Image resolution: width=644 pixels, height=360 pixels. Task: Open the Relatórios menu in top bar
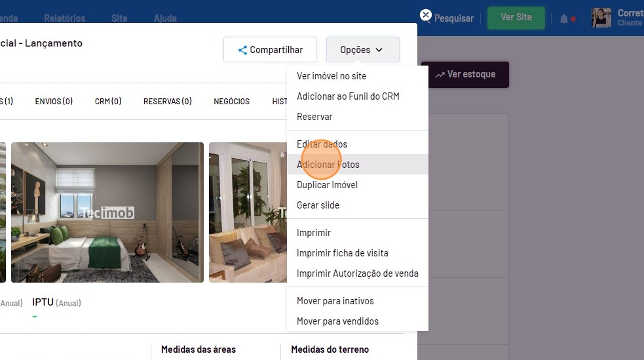click(64, 18)
